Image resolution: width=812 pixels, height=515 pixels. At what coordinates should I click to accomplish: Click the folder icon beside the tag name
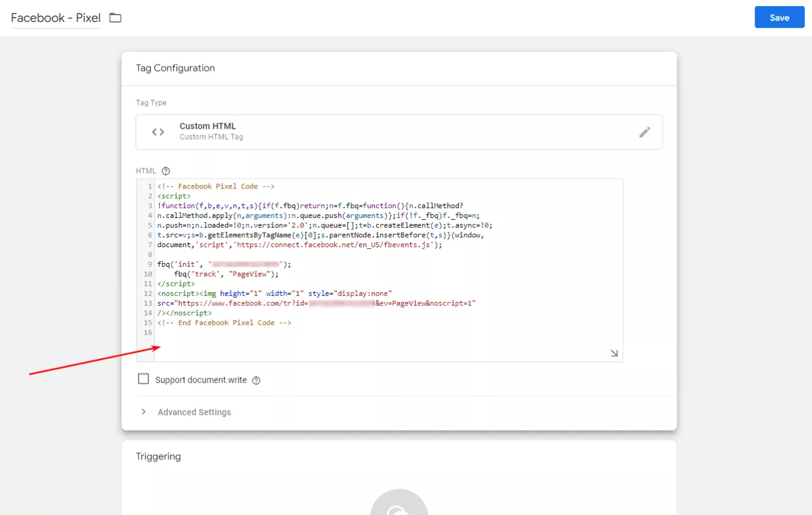(115, 18)
